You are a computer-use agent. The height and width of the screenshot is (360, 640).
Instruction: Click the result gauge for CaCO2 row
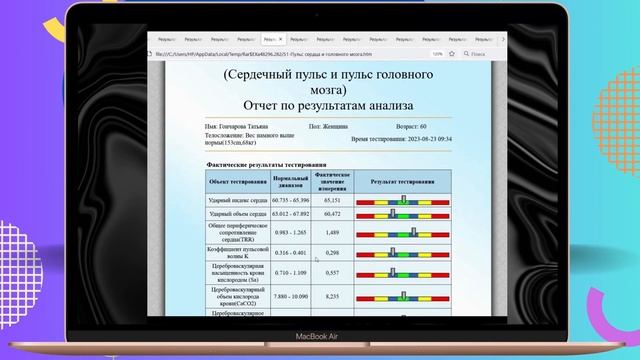[402, 297]
